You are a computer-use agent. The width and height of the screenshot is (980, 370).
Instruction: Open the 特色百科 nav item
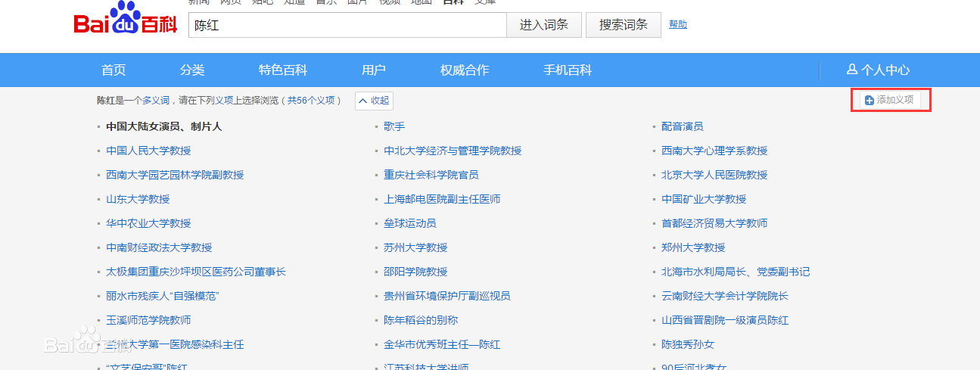(283, 70)
